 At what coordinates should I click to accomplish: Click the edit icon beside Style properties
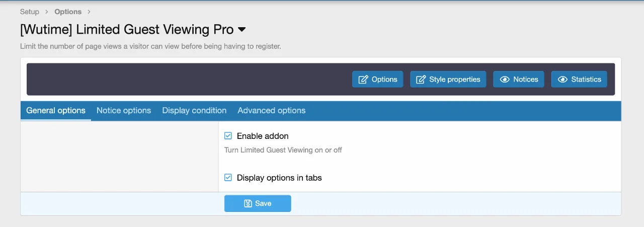click(421, 80)
